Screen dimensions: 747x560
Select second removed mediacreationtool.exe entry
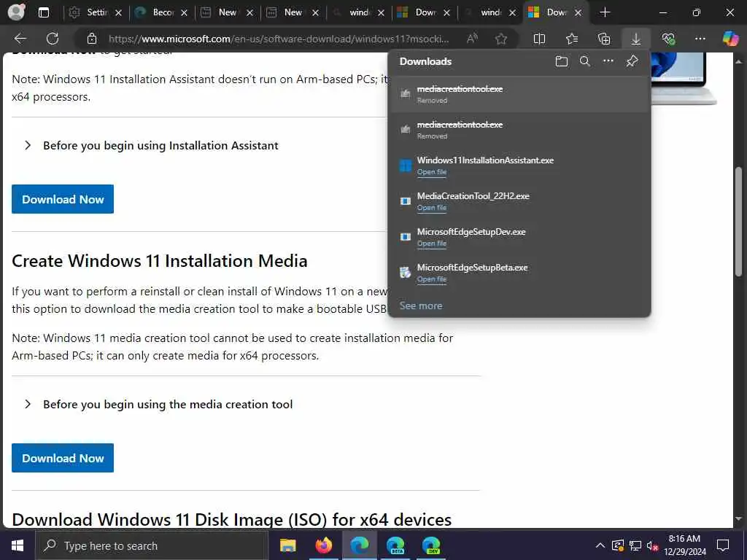(519, 130)
